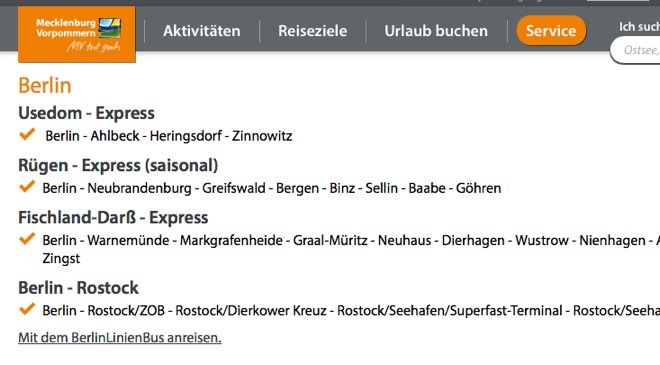
Task: Click the Berlin - Warnemünde - Markgrafenheide route line
Action: (x=351, y=249)
